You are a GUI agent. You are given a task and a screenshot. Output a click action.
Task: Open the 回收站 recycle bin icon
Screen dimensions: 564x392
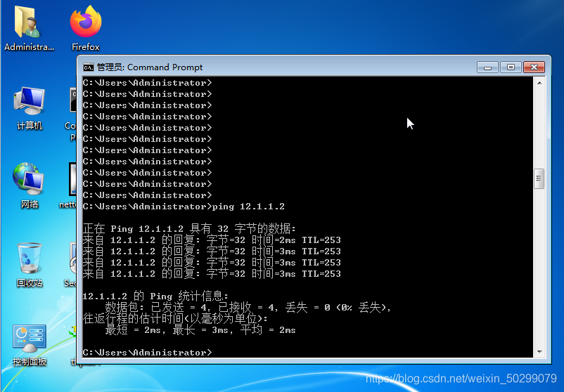(29, 265)
